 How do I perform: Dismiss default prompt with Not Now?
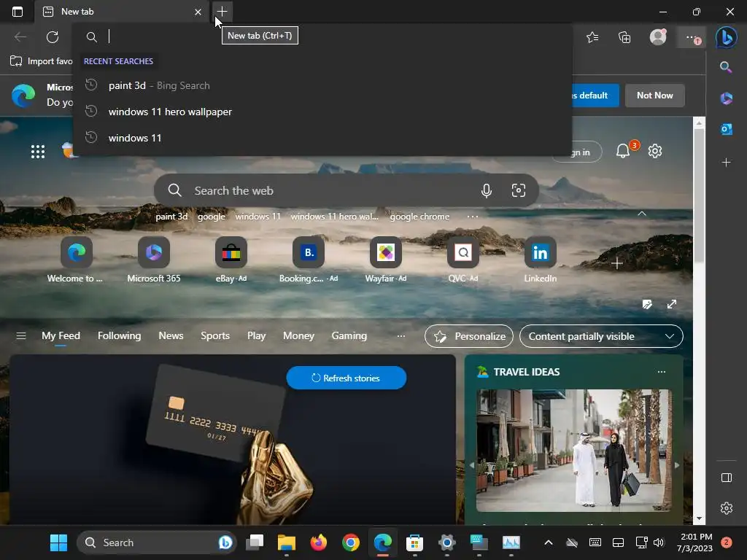654,96
